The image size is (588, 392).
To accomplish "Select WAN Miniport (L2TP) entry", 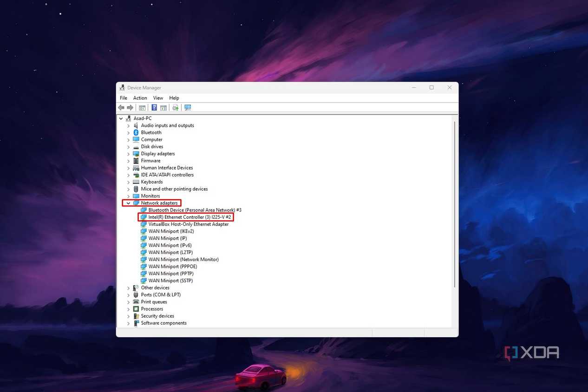I will pyautogui.click(x=170, y=253).
